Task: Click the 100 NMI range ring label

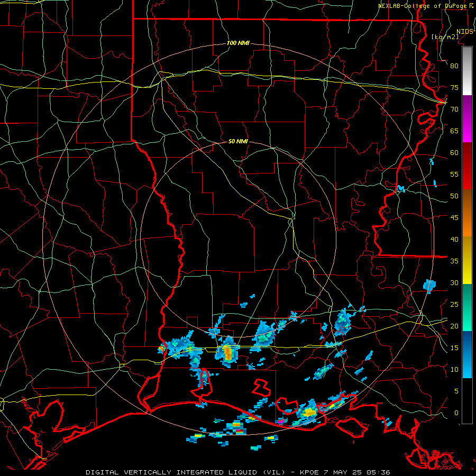Action: [x=238, y=43]
